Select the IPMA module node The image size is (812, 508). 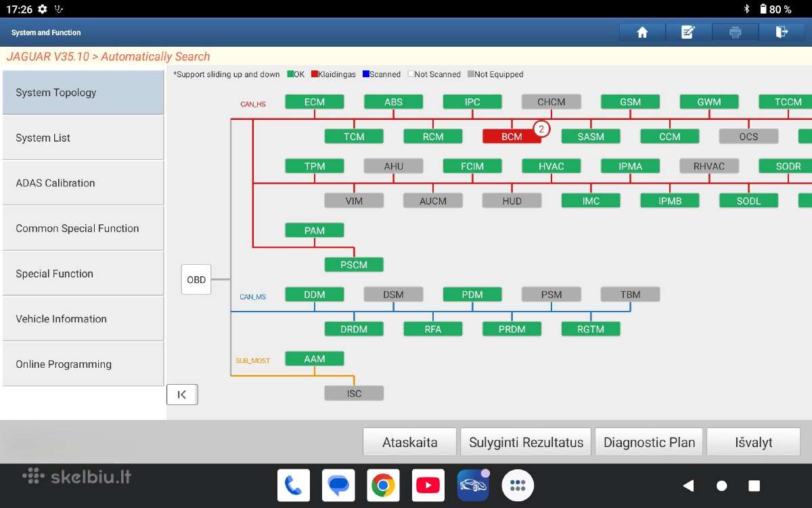630,166
